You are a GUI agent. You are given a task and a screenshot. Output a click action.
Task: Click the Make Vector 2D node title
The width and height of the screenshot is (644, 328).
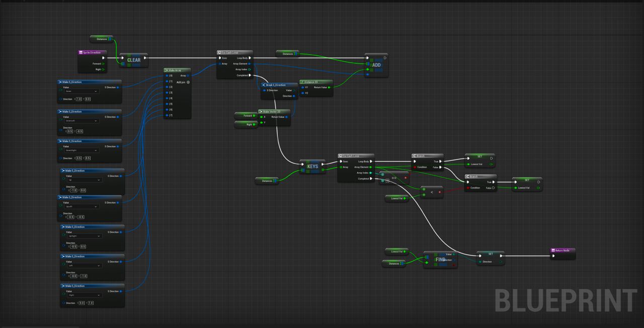point(271,111)
